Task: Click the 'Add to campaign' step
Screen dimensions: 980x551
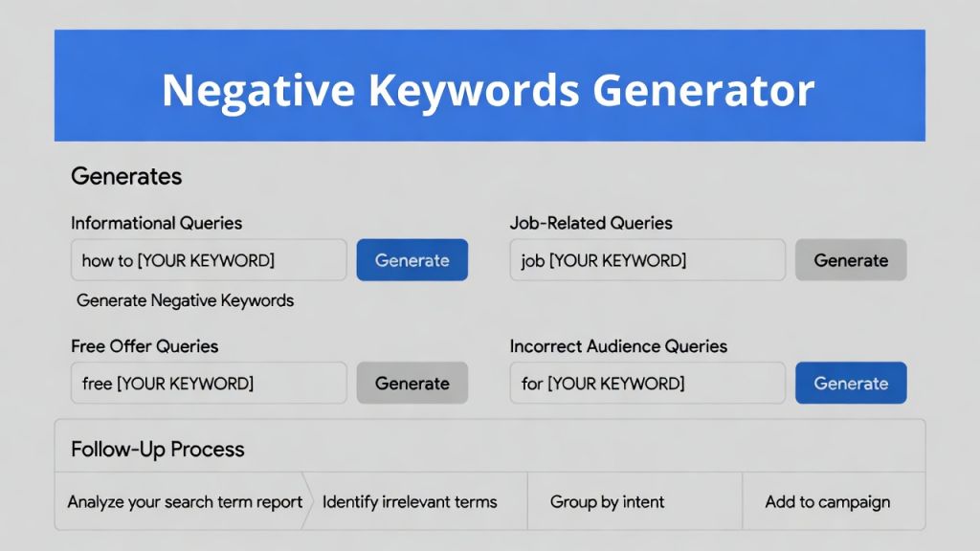Action: tap(826, 501)
